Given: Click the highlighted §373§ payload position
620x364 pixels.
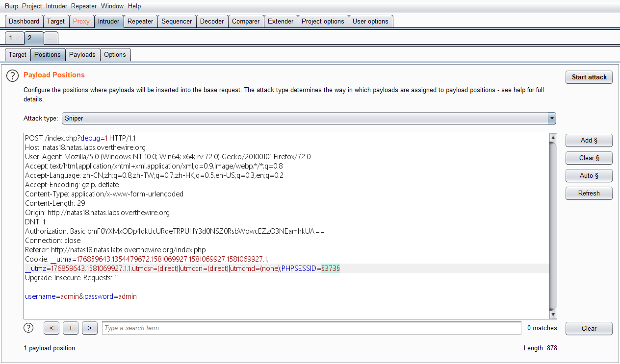Looking at the screenshot, I should pos(331,268).
